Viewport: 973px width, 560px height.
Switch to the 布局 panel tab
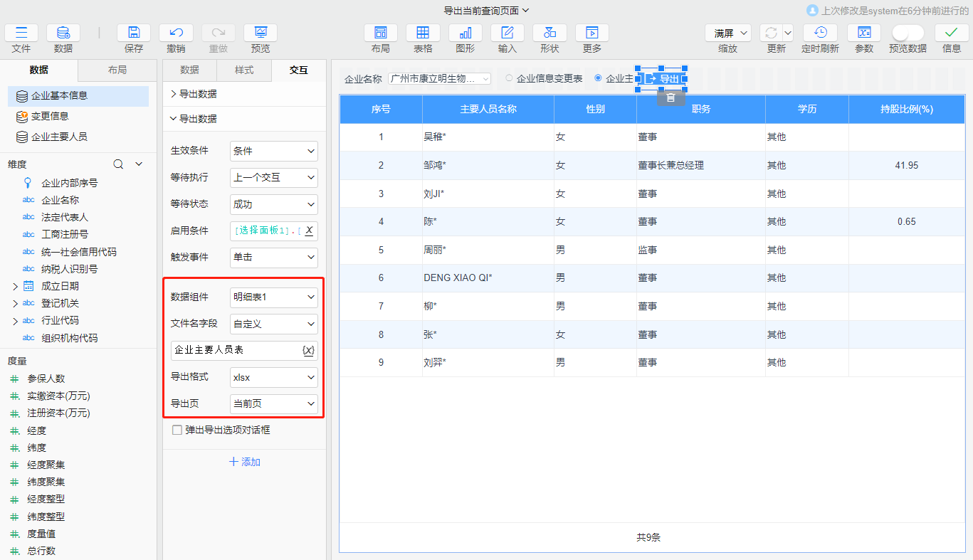click(117, 70)
